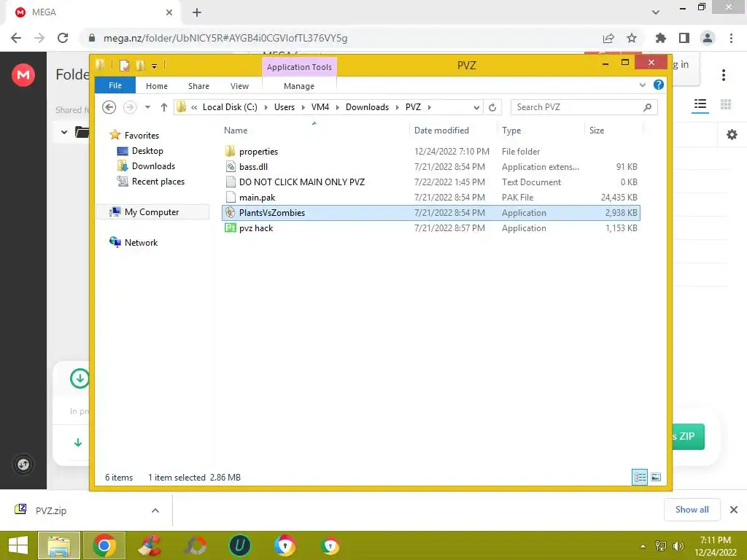Expand the Explorer ribbon chevron
Viewport: 747px width, 560px height.
tap(642, 85)
